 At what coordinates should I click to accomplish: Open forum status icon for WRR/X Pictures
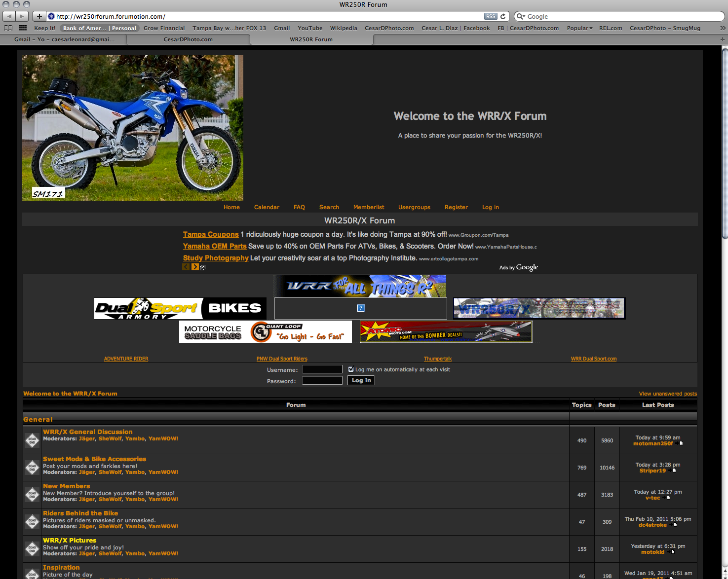[32, 548]
